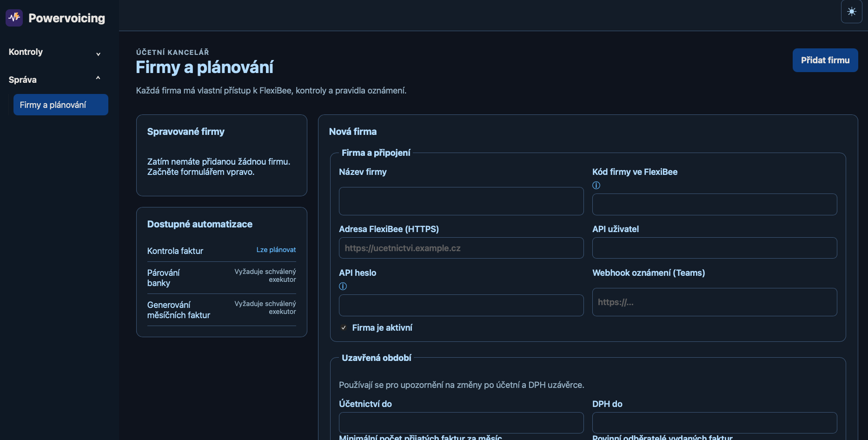Toggle the Firma je aktivní checkbox

344,327
